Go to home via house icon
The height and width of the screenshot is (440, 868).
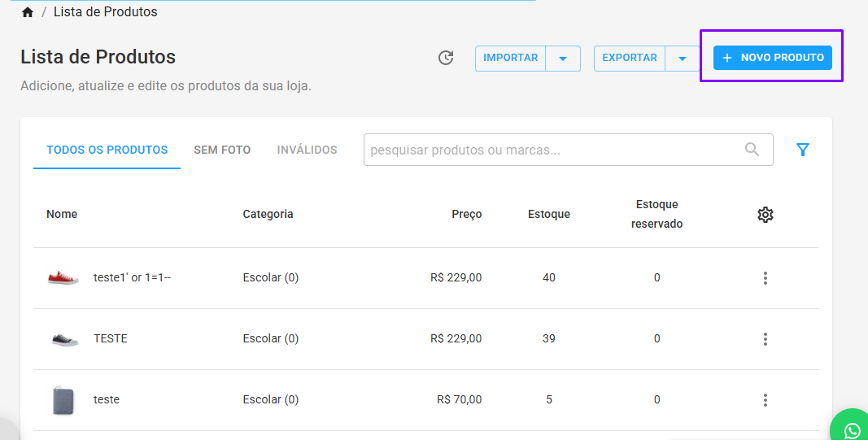28,12
